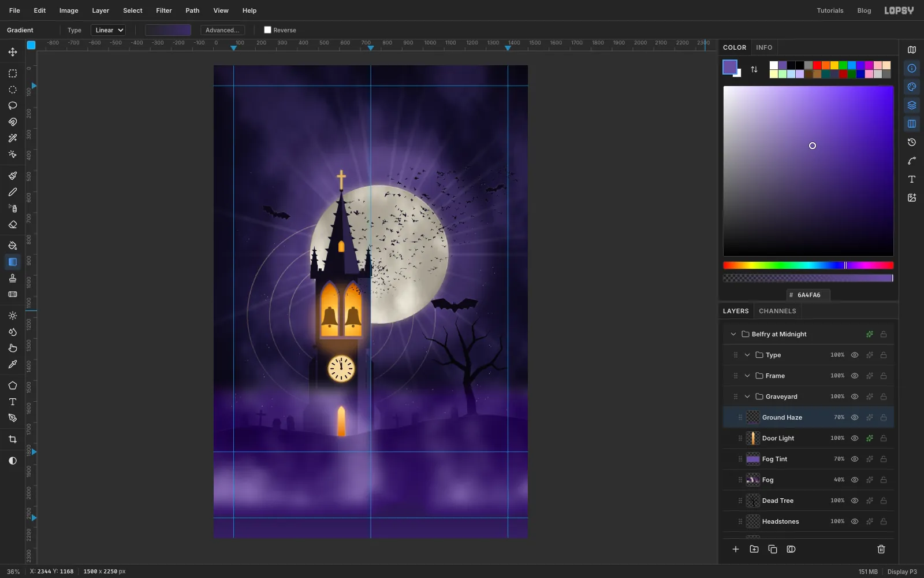Swap foreground and background colors
924x578 pixels.
click(x=754, y=69)
